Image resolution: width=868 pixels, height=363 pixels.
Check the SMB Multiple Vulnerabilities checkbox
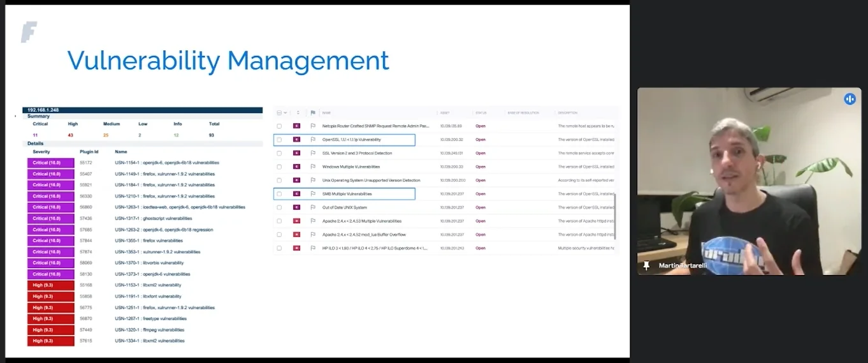tap(279, 194)
